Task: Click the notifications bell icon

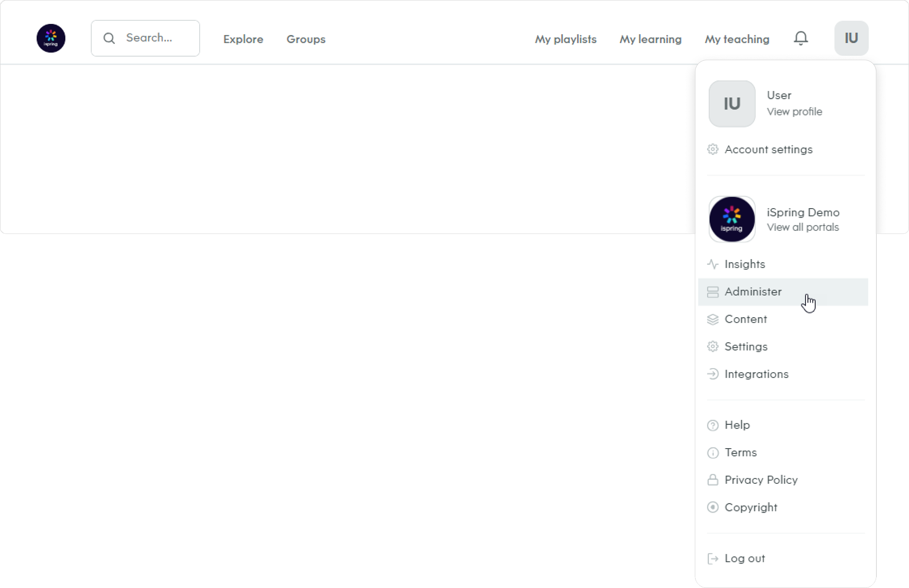Action: 801,38
